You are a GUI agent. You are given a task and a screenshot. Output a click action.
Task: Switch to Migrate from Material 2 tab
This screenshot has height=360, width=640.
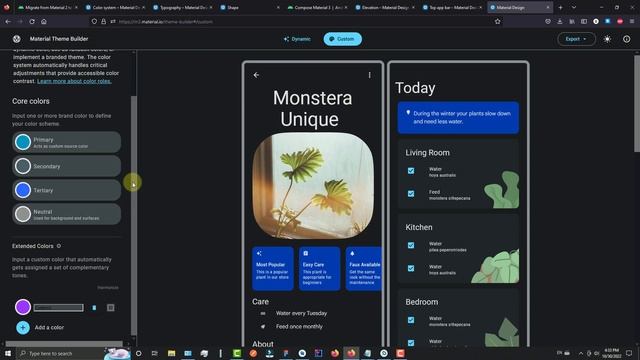pyautogui.click(x=47, y=7)
